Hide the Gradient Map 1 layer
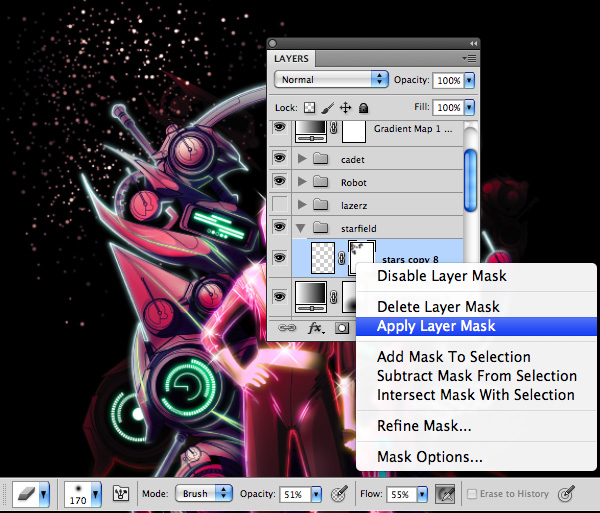This screenshot has height=513, width=600. pyautogui.click(x=280, y=127)
